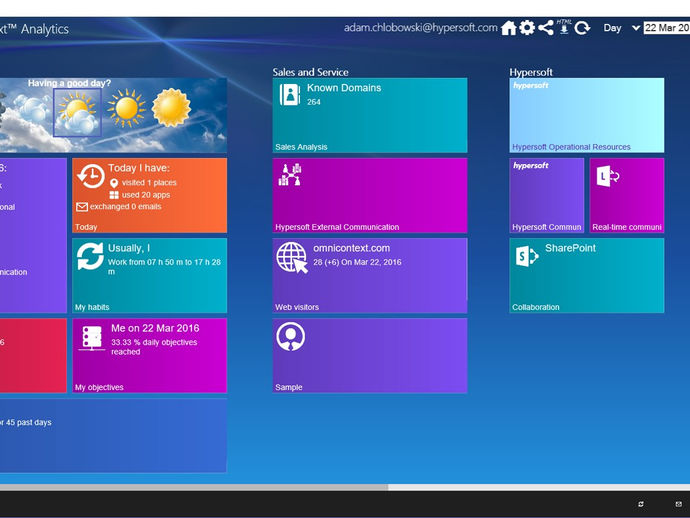Viewport: 690px width, 518px height.
Task: Open Known Domains Sales Analysis tile
Action: tap(370, 115)
